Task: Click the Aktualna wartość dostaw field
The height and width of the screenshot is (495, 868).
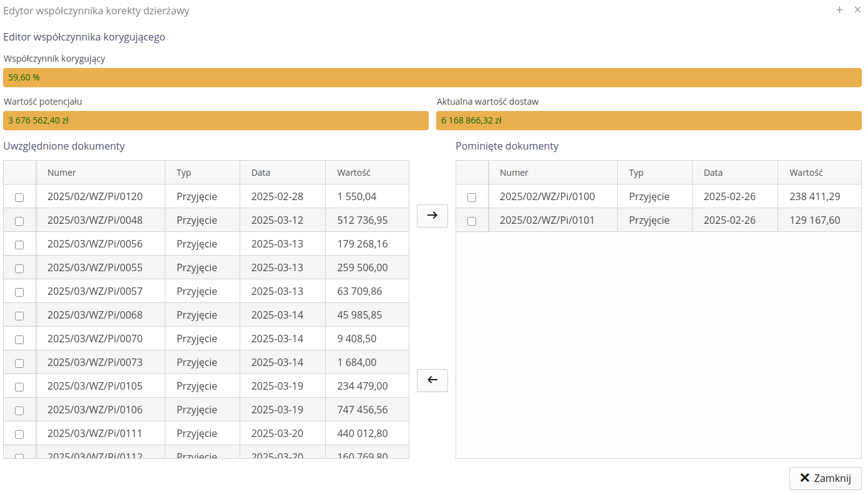Action: tap(648, 121)
